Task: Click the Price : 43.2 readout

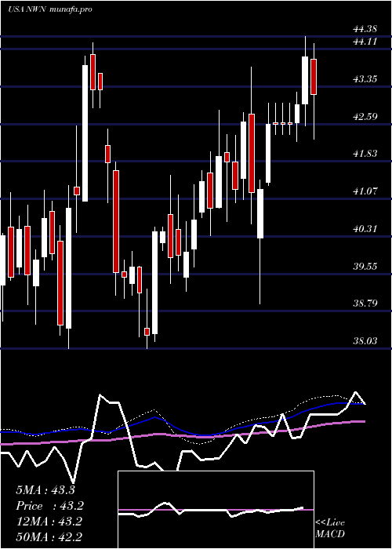Action: (49, 506)
